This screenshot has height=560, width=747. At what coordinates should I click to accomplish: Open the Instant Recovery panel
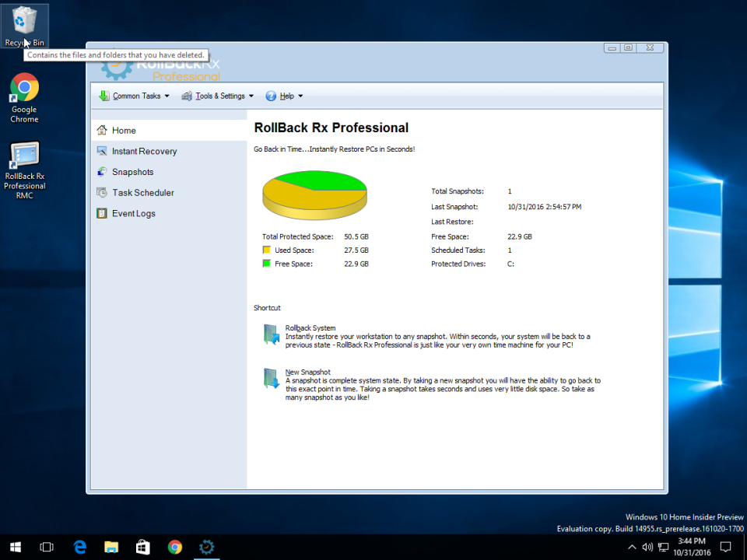pos(143,150)
